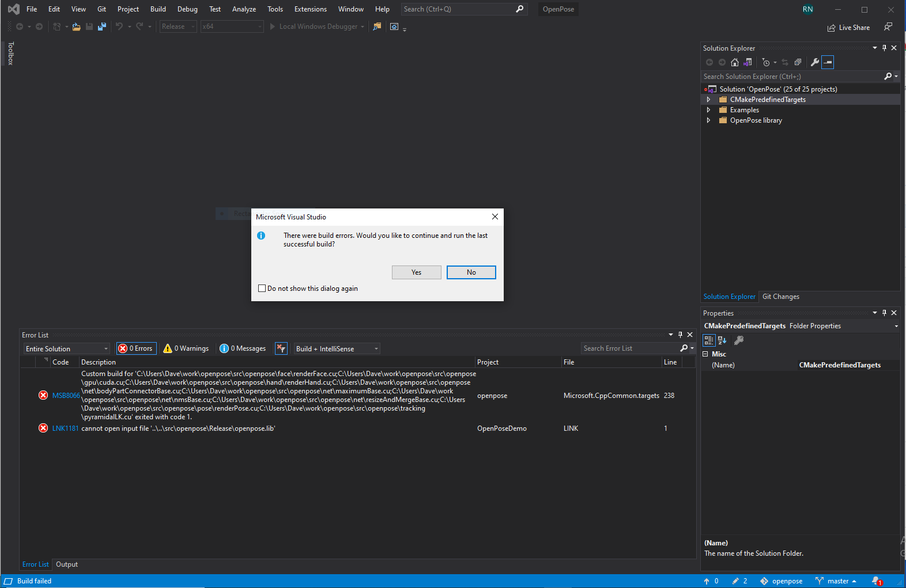
Task: Click the openpose repository in status bar
Action: [x=782, y=581]
